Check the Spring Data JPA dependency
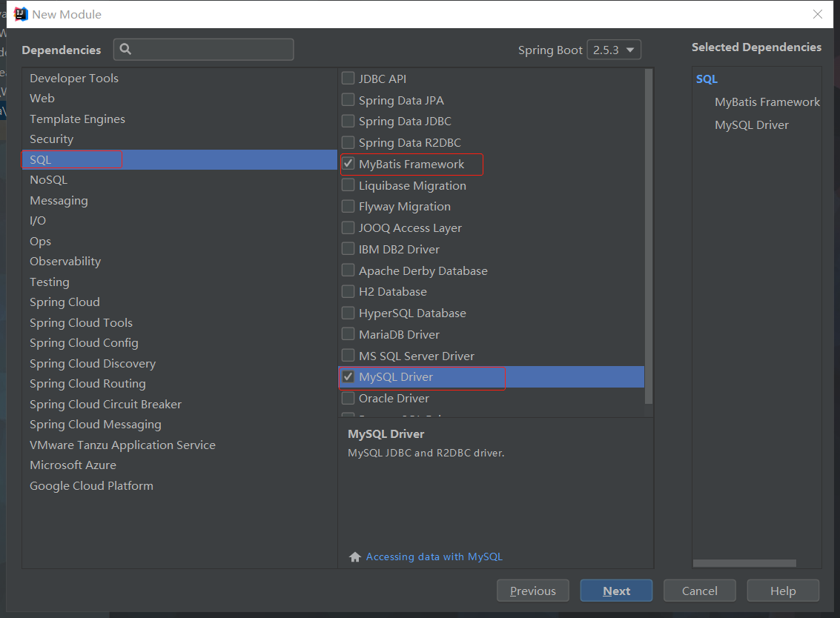The image size is (840, 618). pos(348,99)
